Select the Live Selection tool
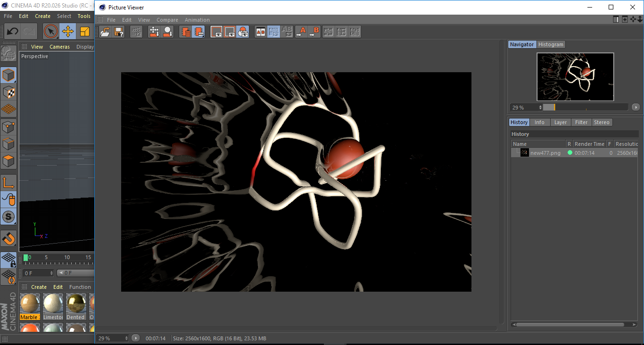 pos(51,32)
